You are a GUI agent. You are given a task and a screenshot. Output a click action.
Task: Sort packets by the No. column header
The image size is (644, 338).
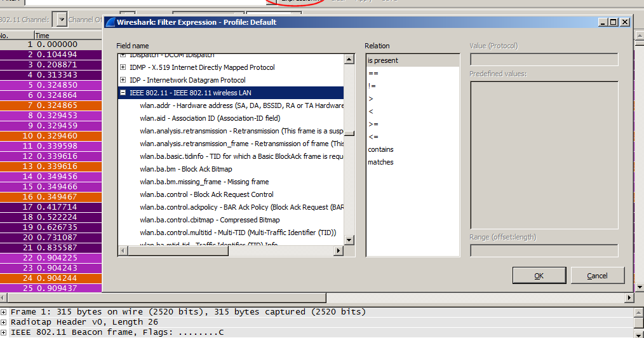pos(17,36)
